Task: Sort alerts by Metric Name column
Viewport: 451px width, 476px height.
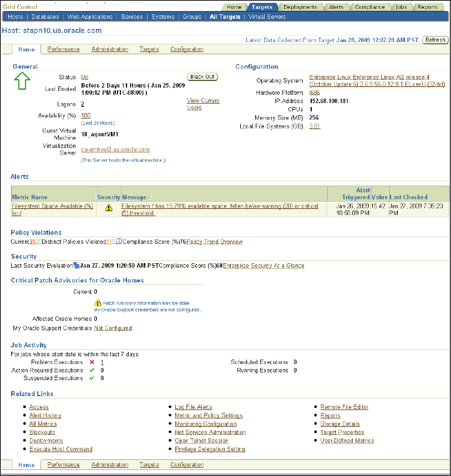Action: [x=29, y=197]
